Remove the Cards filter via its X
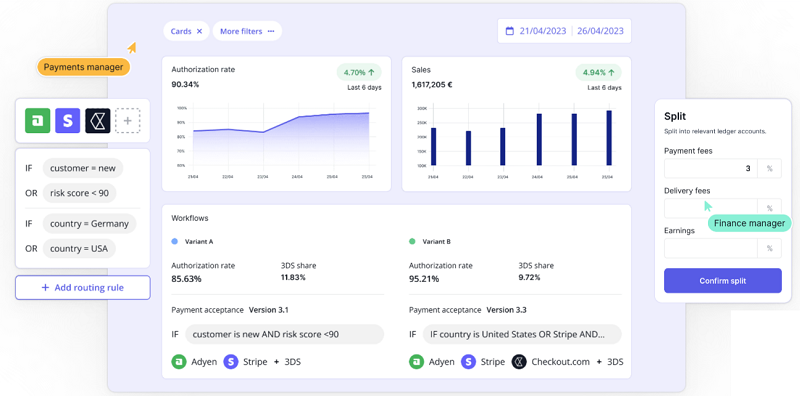 pos(199,31)
